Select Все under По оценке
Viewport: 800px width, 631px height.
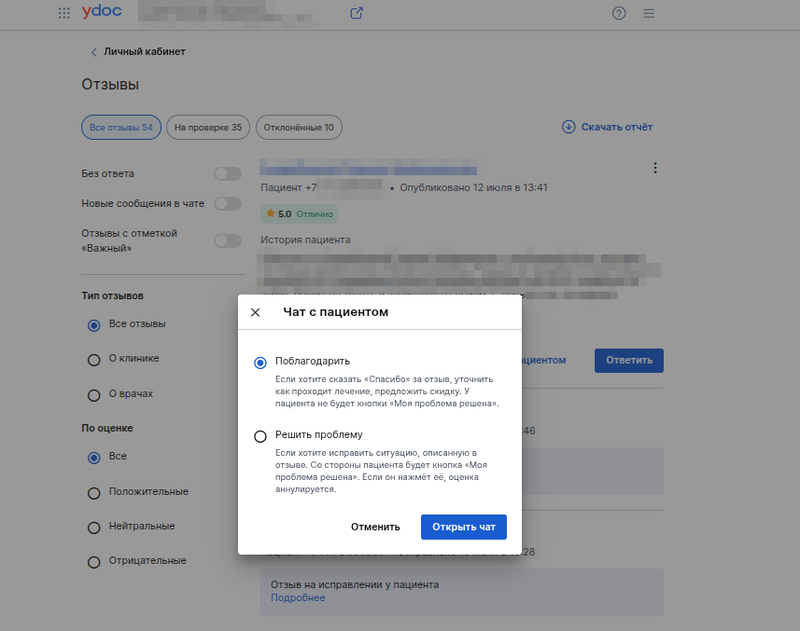tap(94, 458)
